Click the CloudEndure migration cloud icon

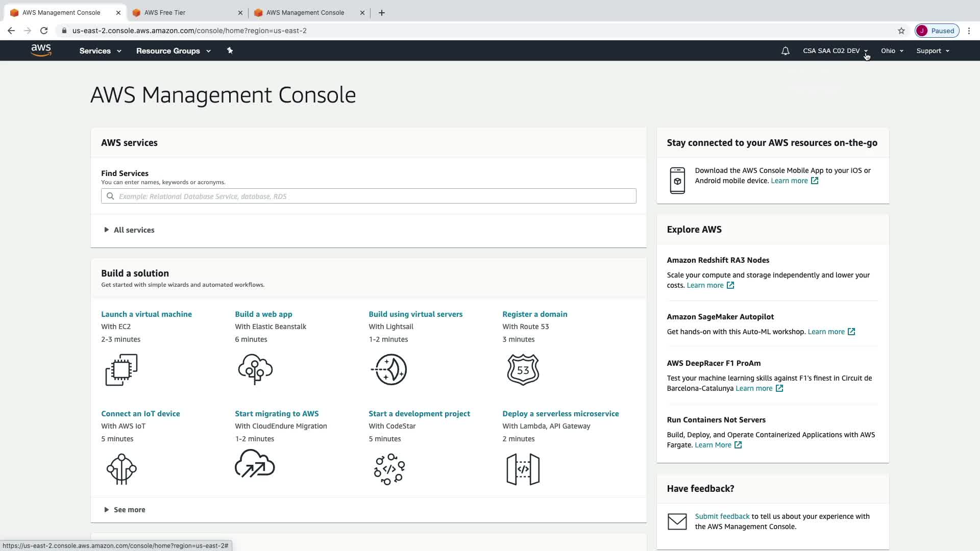point(255,463)
